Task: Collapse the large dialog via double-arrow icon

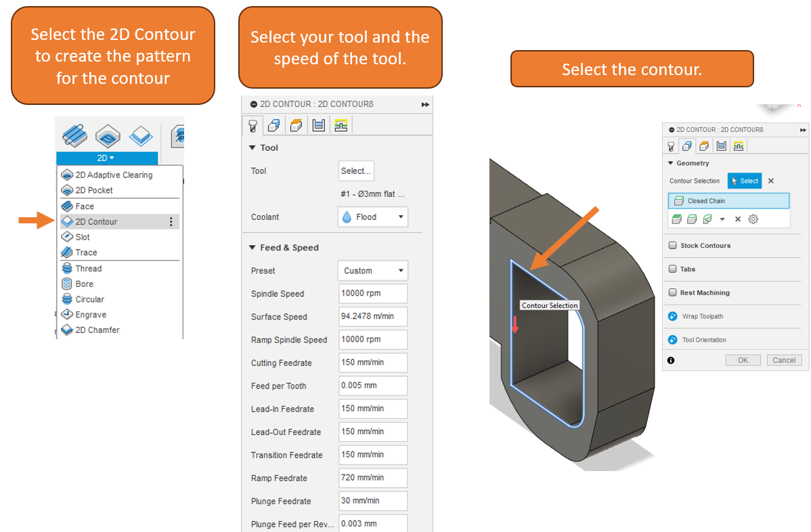Action: click(x=425, y=104)
